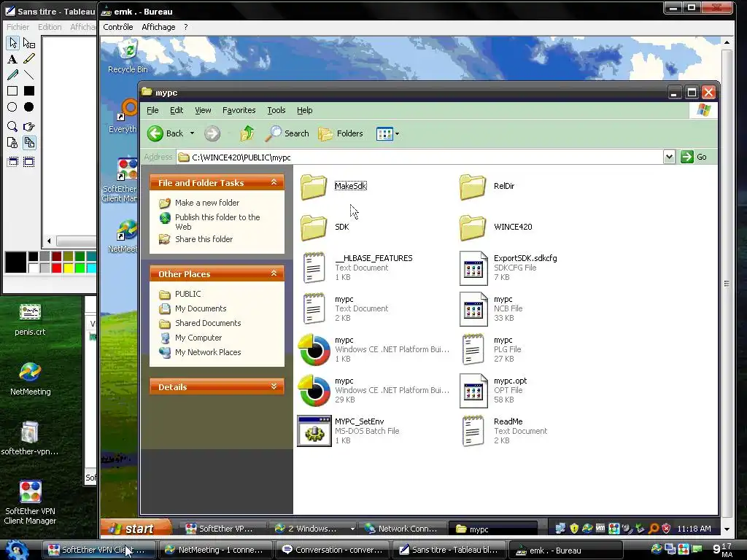Click the remote Start button
747x560 pixels.
tap(136, 529)
